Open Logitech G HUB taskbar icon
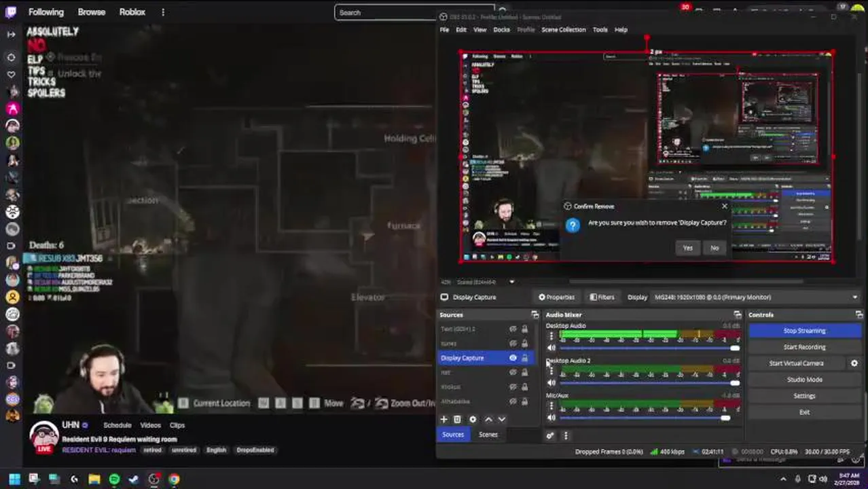The image size is (868, 489). pyautogui.click(x=74, y=479)
